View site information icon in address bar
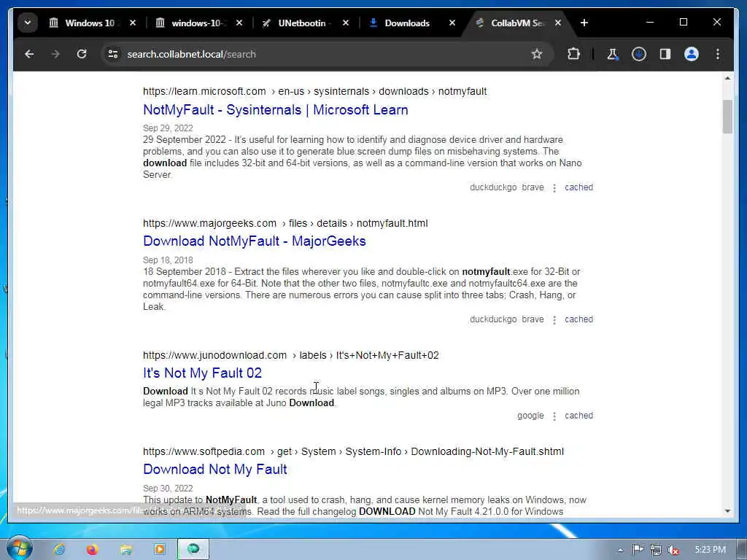 [x=113, y=54]
